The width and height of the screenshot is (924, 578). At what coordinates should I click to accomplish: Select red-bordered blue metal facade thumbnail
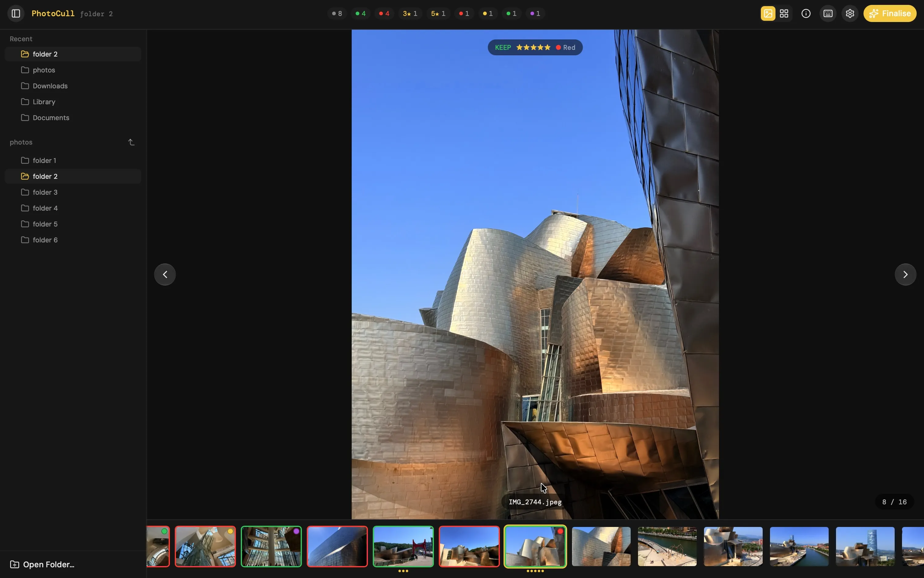pyautogui.click(x=337, y=546)
